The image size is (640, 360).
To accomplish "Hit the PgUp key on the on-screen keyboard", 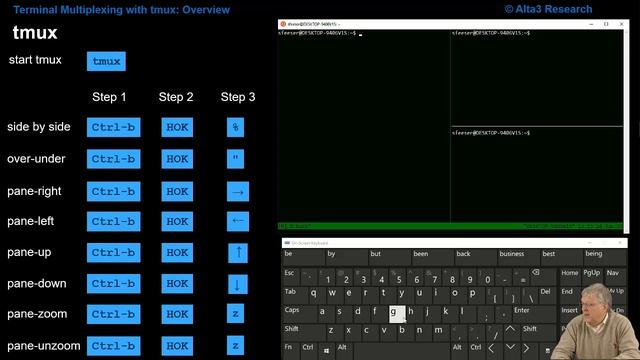I will click(592, 276).
